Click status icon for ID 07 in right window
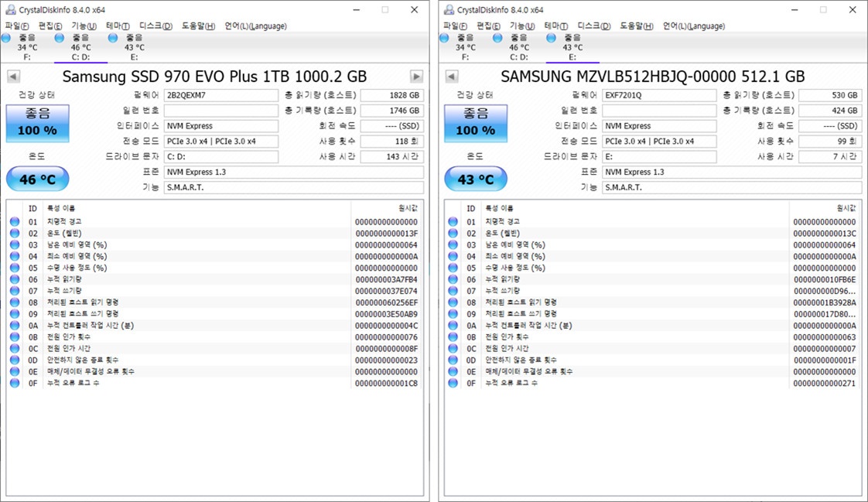The width and height of the screenshot is (868, 502). point(453,291)
